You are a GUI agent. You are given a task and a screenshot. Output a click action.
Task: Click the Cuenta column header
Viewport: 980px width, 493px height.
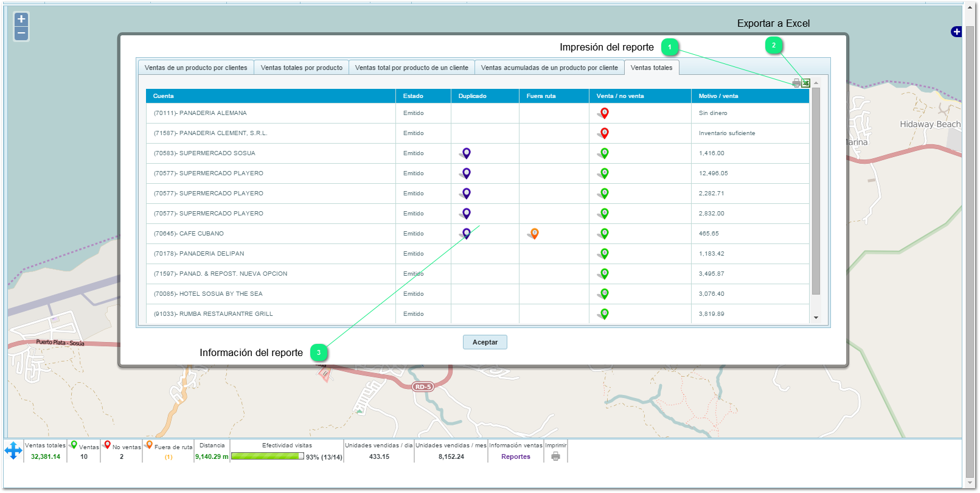271,96
